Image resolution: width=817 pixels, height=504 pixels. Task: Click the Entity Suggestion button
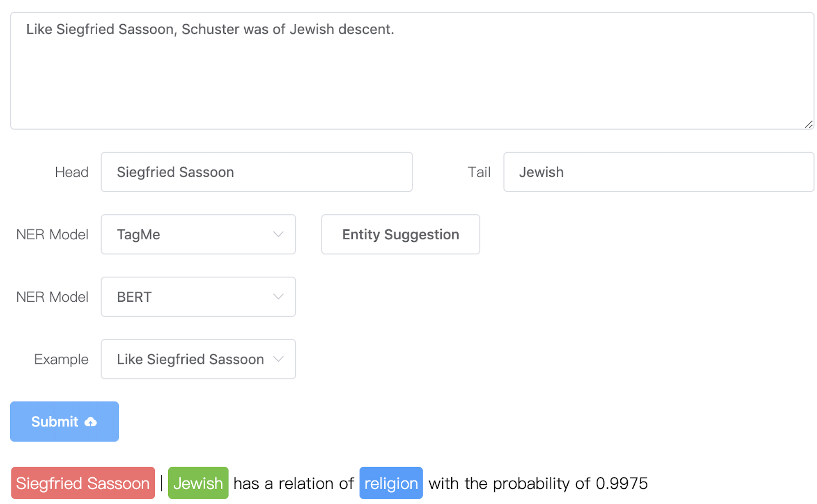point(400,234)
